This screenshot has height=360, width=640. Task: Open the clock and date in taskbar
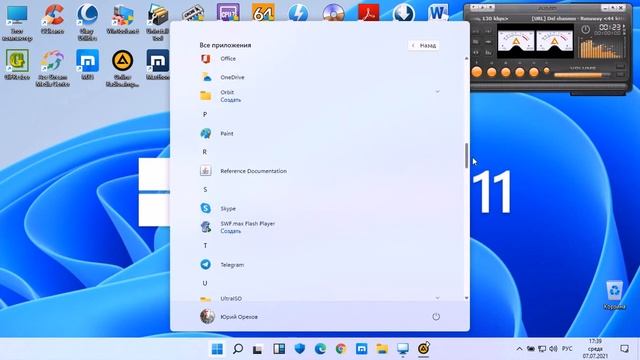click(x=595, y=349)
